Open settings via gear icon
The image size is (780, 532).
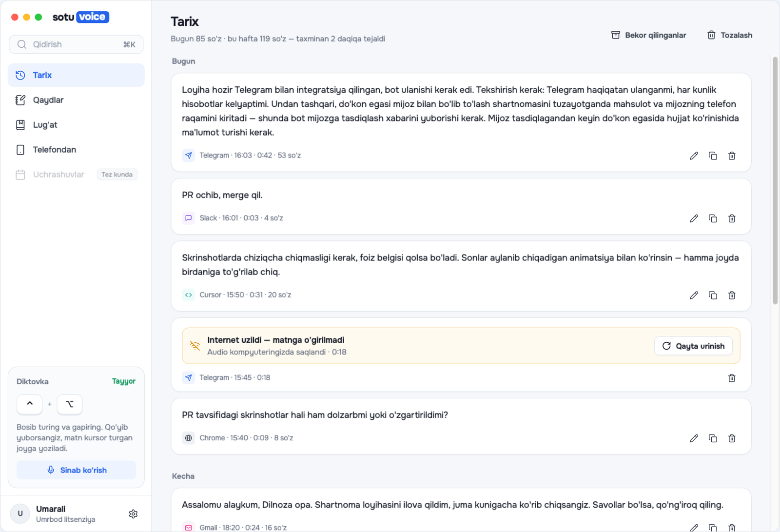[133, 514]
